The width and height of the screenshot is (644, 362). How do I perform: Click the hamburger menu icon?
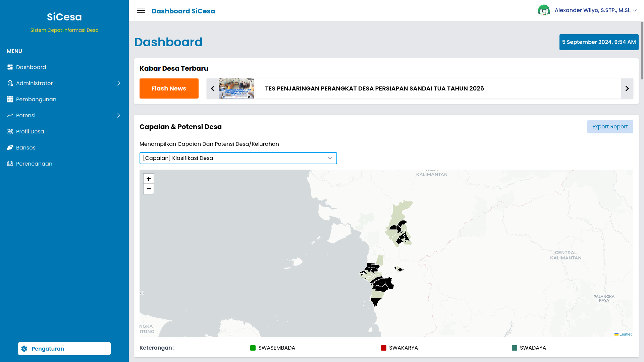[x=141, y=10]
